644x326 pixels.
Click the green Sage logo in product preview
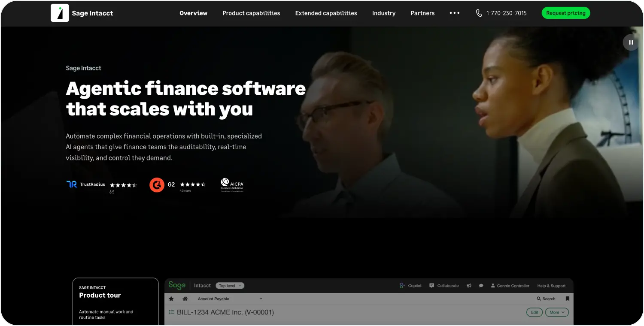(177, 285)
